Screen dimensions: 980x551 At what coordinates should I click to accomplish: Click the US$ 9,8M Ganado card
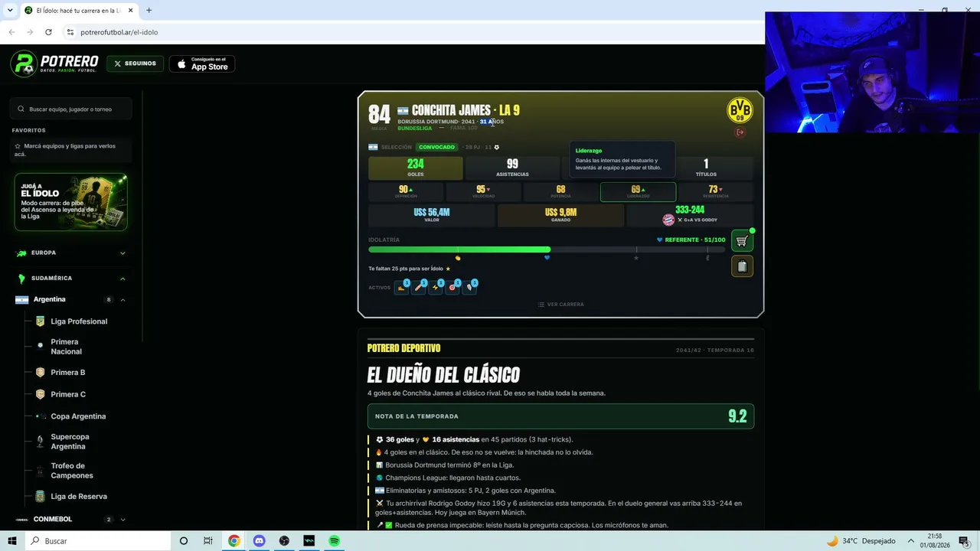(x=560, y=215)
